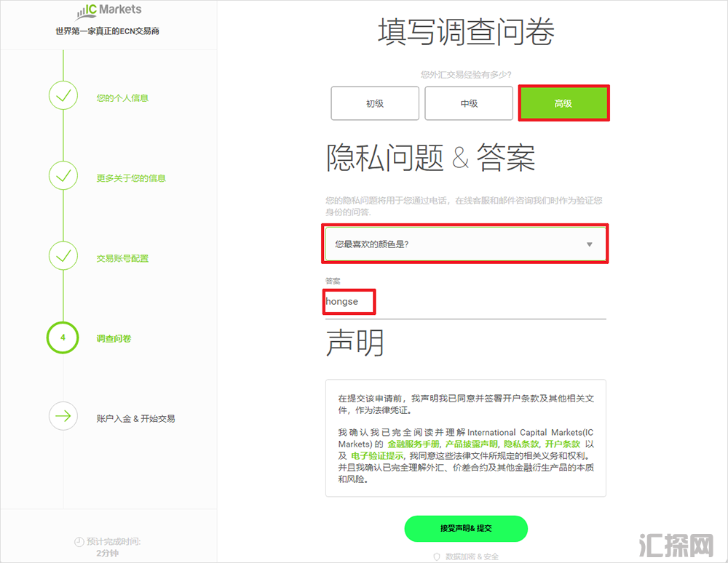Click the shield icon beside 数据加密 & 安全
The image size is (728, 563).
coord(437,556)
